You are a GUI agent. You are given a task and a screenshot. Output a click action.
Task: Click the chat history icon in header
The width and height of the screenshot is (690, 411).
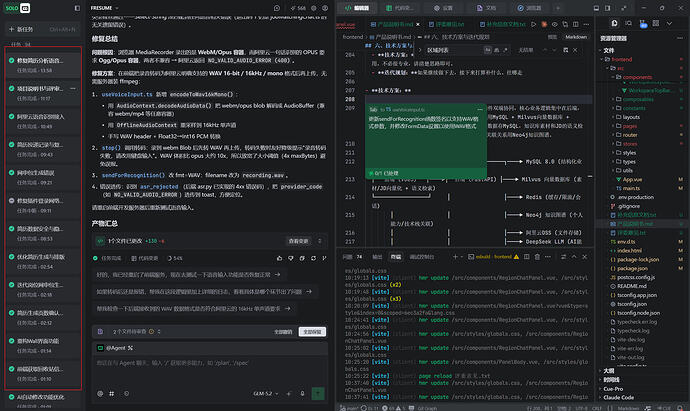click(x=277, y=8)
